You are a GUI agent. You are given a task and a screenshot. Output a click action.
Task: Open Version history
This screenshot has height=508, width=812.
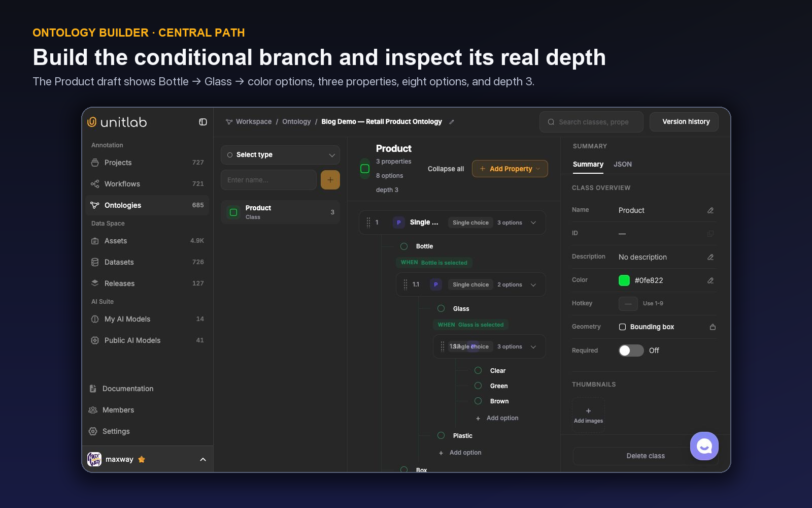pyautogui.click(x=684, y=122)
